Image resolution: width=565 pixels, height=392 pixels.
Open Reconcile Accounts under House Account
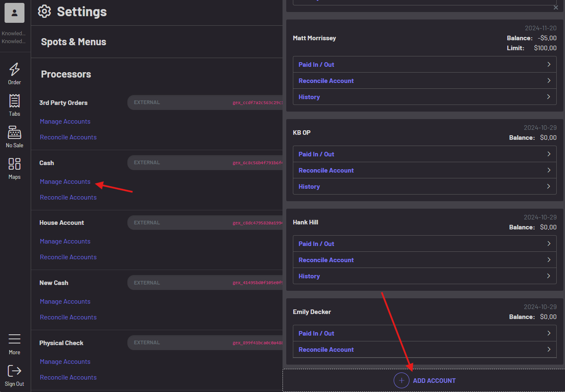[x=68, y=257]
